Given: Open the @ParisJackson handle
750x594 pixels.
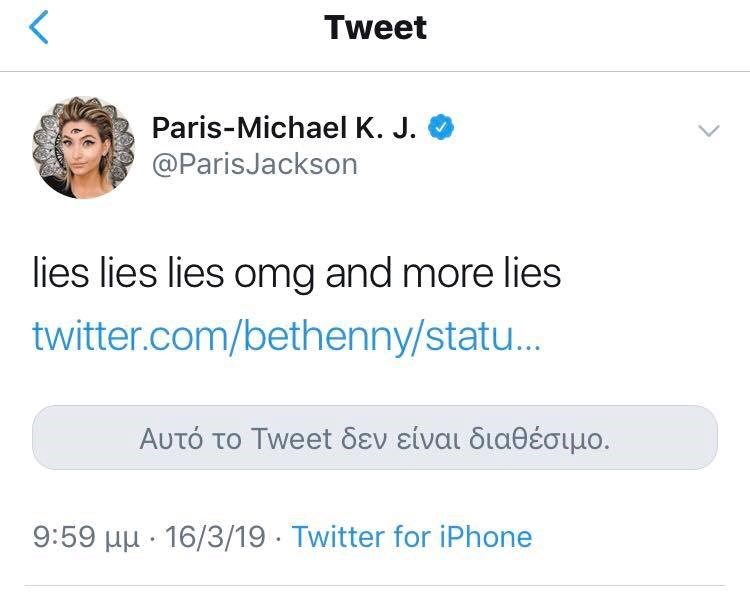Looking at the screenshot, I should pos(254,164).
